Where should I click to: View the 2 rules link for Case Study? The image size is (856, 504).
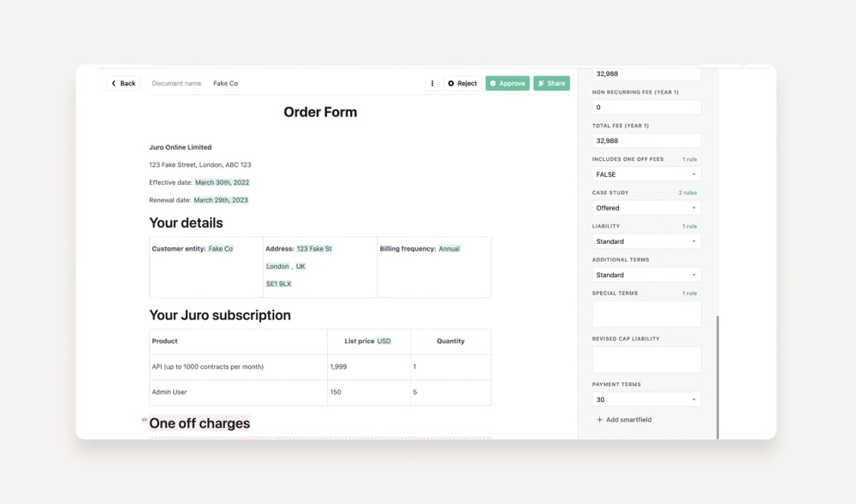tap(688, 193)
